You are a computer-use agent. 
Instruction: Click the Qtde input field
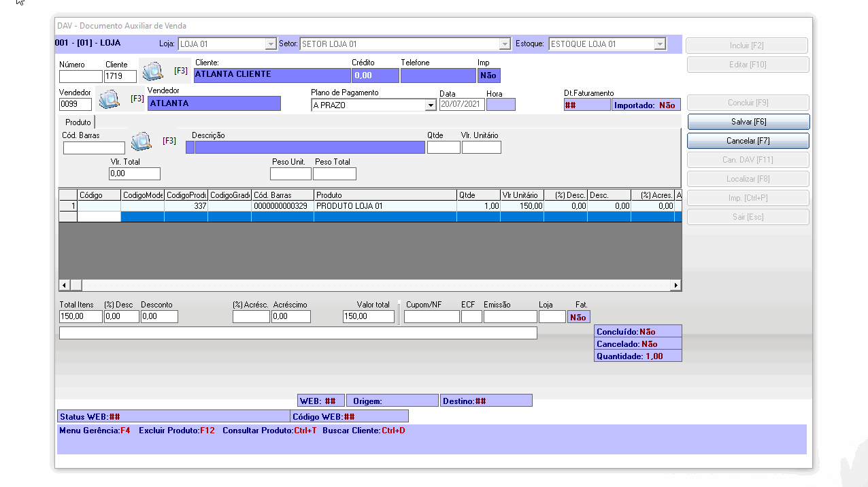coord(444,148)
